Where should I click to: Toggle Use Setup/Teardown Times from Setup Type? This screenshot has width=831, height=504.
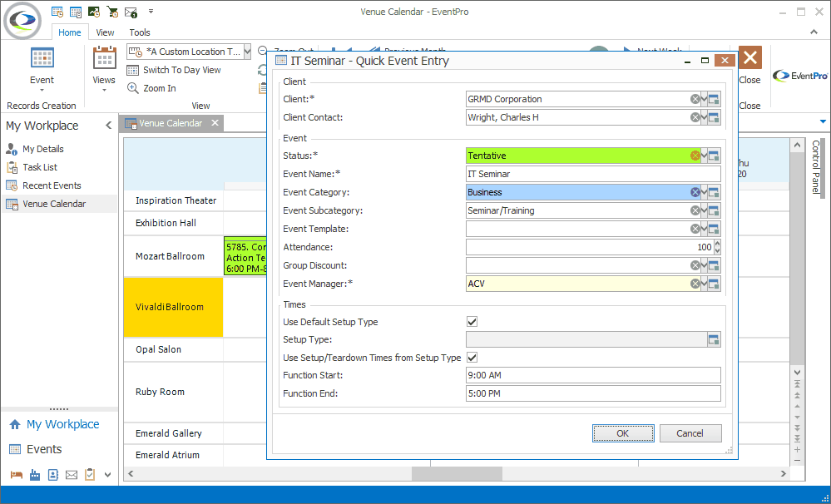point(472,358)
